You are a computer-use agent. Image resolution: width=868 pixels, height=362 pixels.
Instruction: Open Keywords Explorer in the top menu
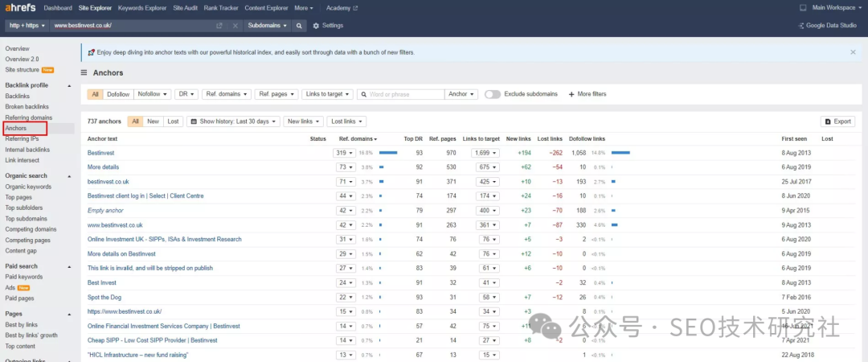tap(141, 8)
